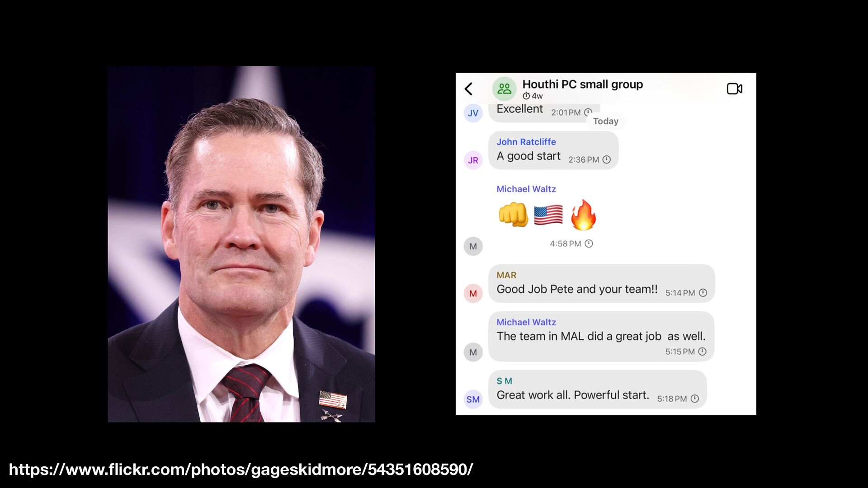Tap the fire emoji in Waltz's message
The width and height of the screenshot is (868, 488).
583,215
